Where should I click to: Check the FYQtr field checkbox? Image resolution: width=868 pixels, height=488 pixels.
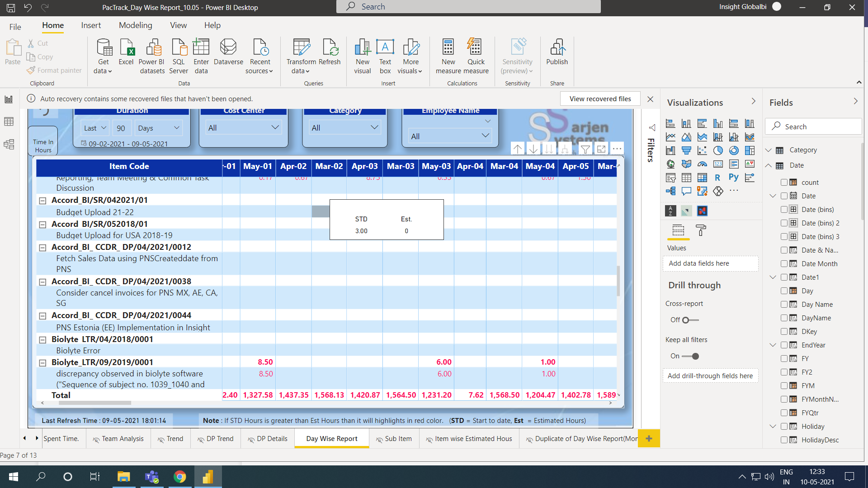[x=784, y=413]
